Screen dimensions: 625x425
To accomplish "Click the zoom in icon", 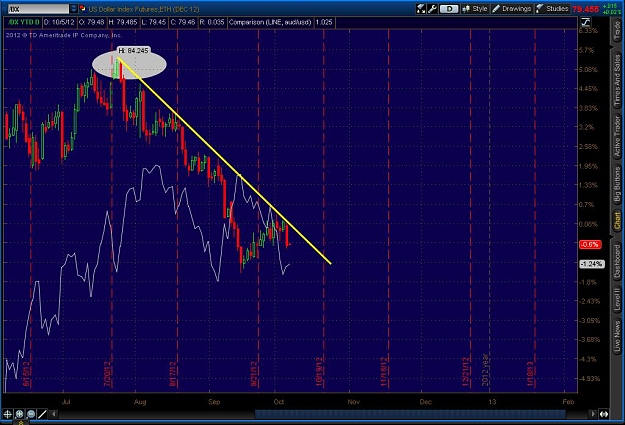I will 19,414.
